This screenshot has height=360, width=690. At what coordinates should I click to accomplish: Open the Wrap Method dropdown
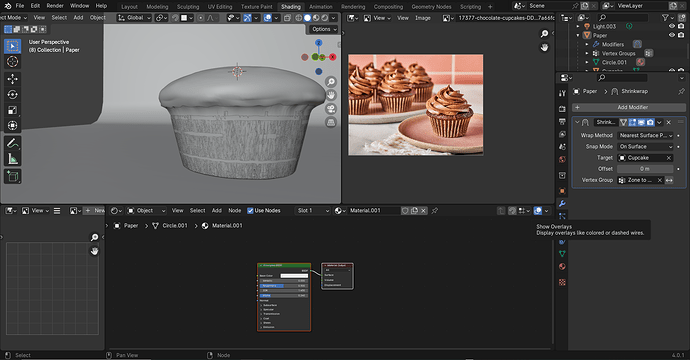point(645,136)
